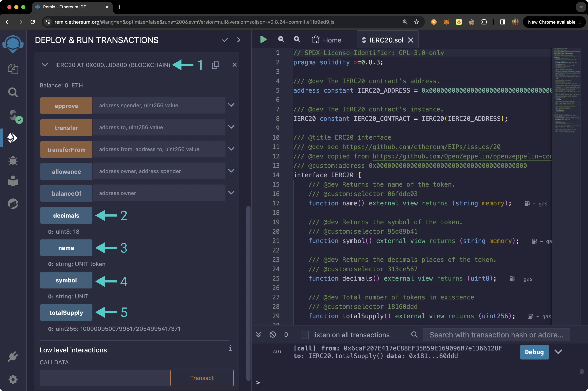Remove the deployed IERC20 contract instance
This screenshot has height=391, width=588.
(234, 65)
